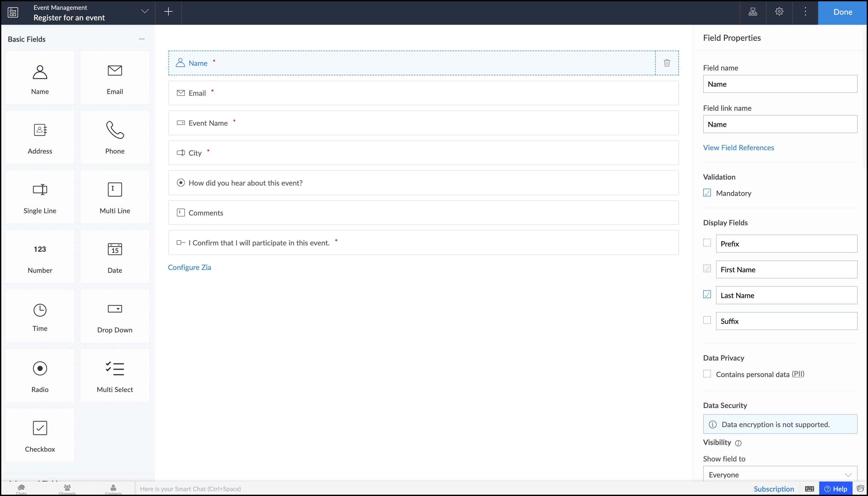Enable the Prefix display field checkbox

(707, 243)
